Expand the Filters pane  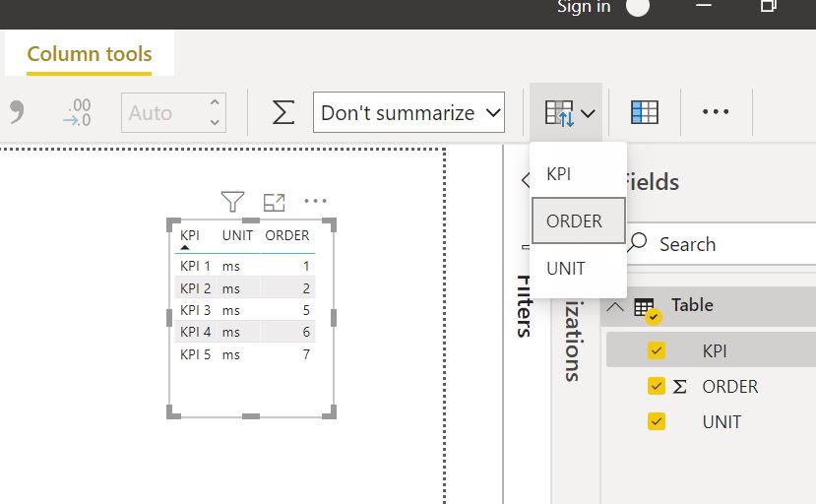[525, 306]
